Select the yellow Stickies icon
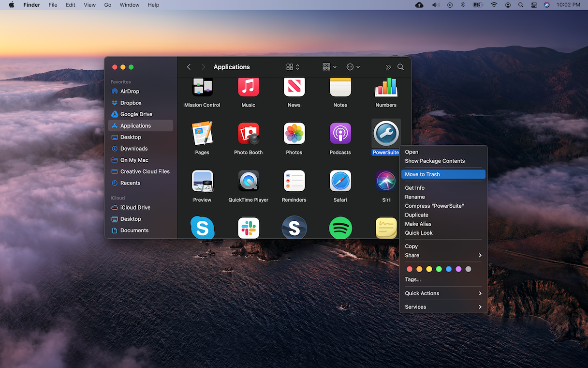Viewport: 588px width, 368px height. (386, 228)
